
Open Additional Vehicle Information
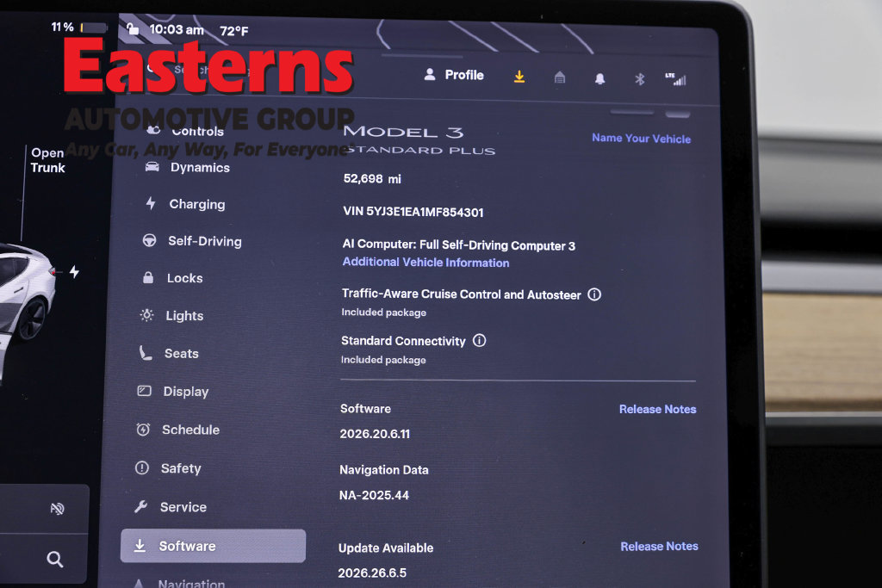pos(425,262)
